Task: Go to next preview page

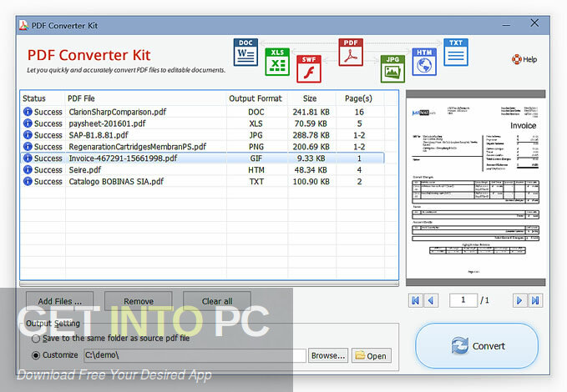Action: (519, 300)
